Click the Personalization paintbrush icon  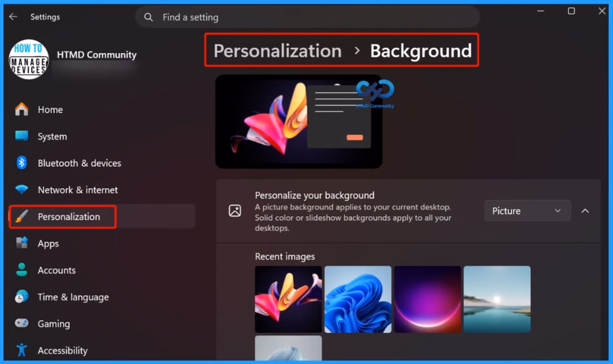point(22,216)
